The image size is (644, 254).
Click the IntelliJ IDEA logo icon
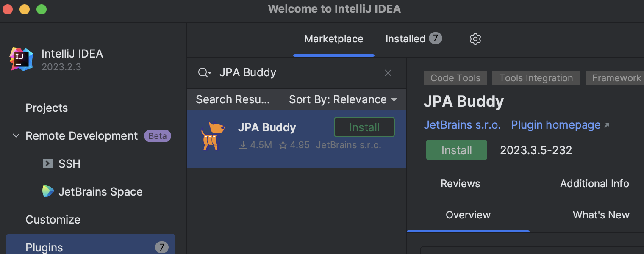(x=21, y=59)
